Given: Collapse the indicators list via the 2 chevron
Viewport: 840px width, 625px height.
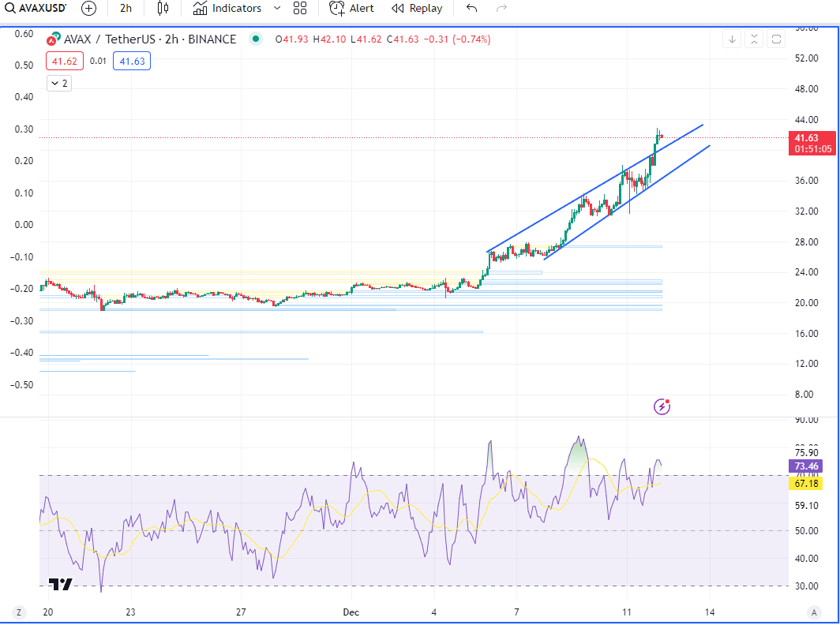Looking at the screenshot, I should (58, 83).
